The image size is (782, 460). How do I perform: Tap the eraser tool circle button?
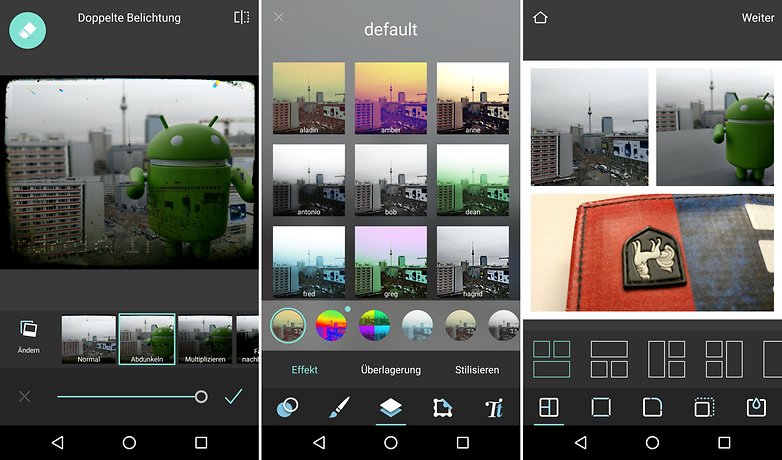tap(27, 30)
